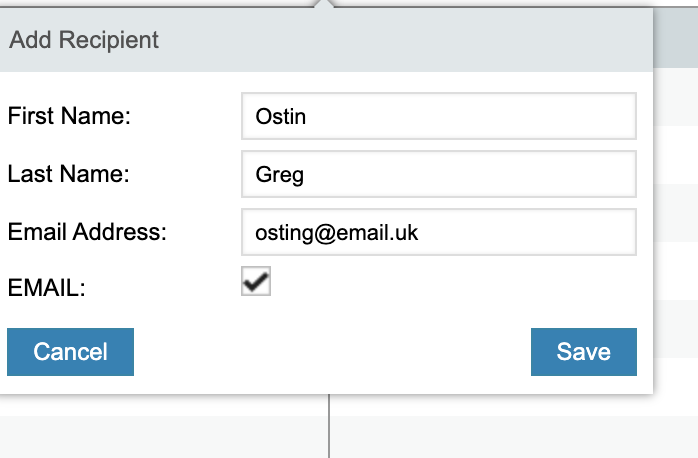Click the "First Name:" label
The width and height of the screenshot is (698, 458).
point(69,116)
